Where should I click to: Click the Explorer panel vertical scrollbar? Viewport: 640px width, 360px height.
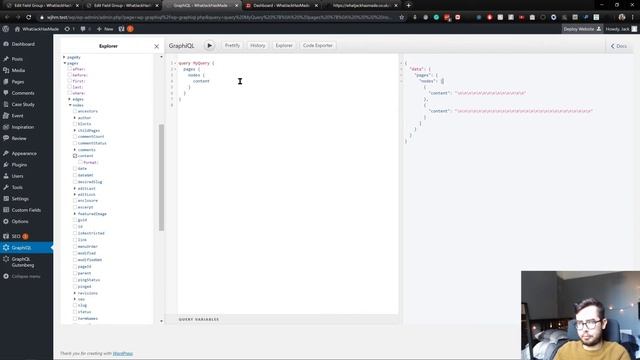pyautogui.click(x=161, y=178)
